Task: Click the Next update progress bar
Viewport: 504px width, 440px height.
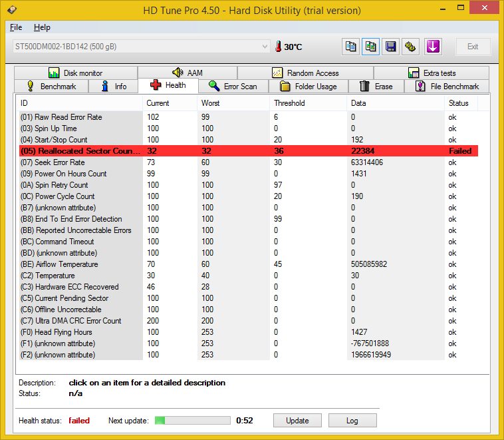Action: coord(193,421)
